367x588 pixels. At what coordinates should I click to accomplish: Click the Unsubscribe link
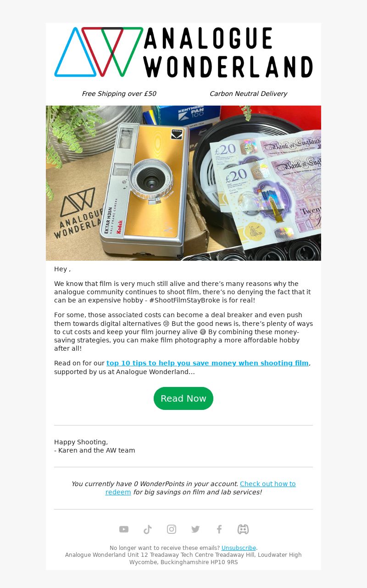[x=239, y=548]
